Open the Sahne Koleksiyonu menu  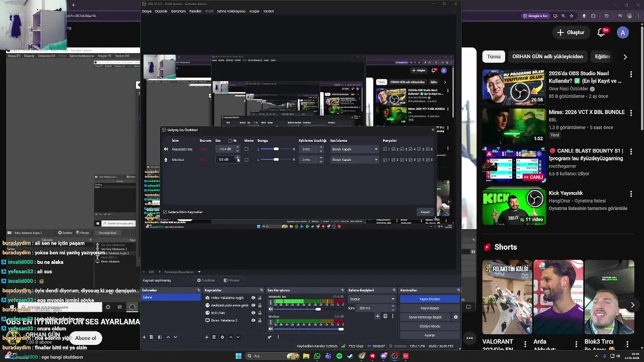tap(231, 11)
